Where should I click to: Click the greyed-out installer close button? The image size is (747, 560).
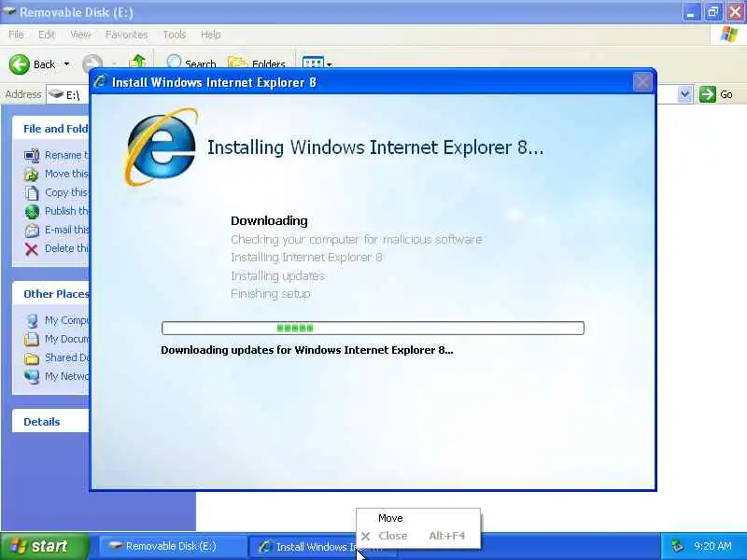642,82
